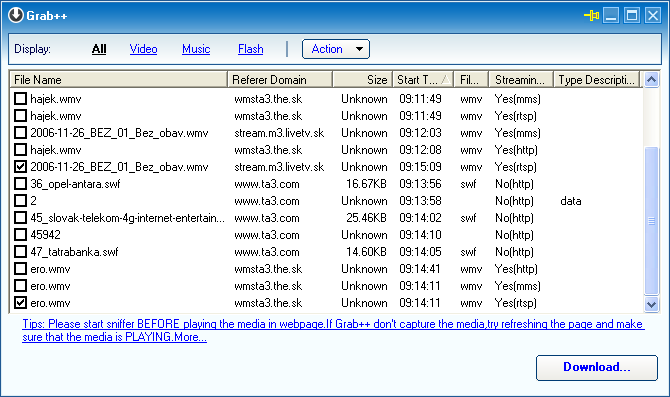The height and width of the screenshot is (397, 670).
Task: Select the 36_opel-antara.swf file name
Action: 75,184
